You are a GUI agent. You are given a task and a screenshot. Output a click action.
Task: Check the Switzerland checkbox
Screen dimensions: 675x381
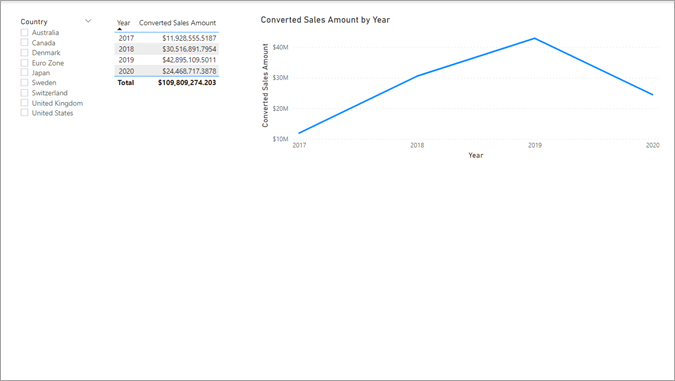click(x=25, y=93)
